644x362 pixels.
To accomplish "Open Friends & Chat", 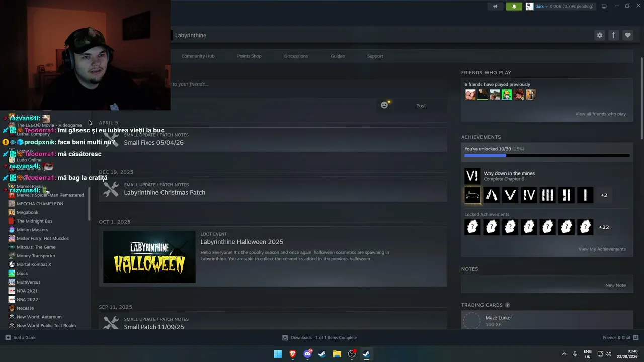I will 621,338.
